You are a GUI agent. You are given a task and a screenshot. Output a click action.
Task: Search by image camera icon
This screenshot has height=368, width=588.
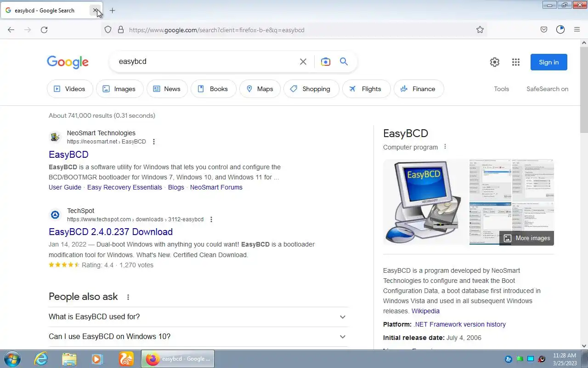coord(326,62)
